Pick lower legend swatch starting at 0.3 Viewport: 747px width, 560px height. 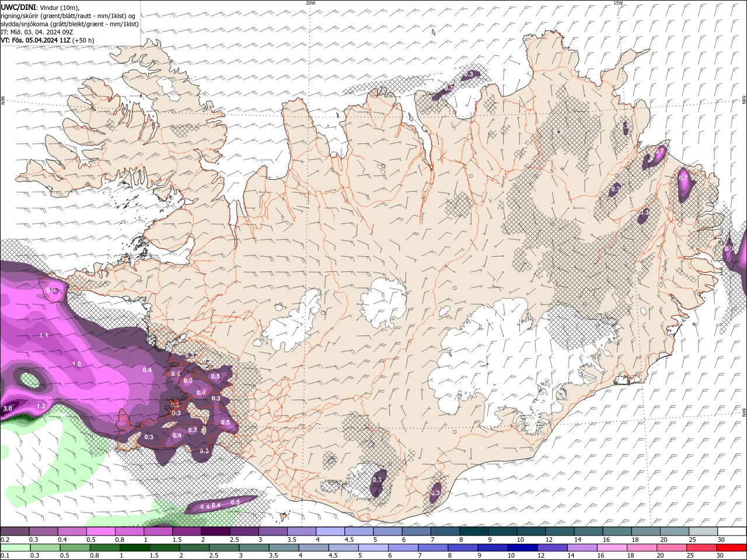coord(45,548)
